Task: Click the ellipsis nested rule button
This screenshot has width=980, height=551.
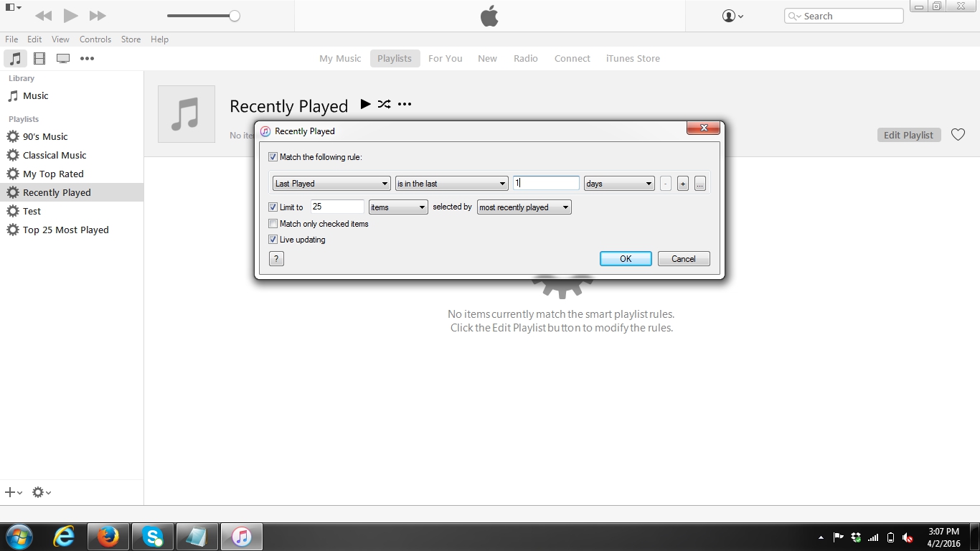Action: pyautogui.click(x=700, y=184)
